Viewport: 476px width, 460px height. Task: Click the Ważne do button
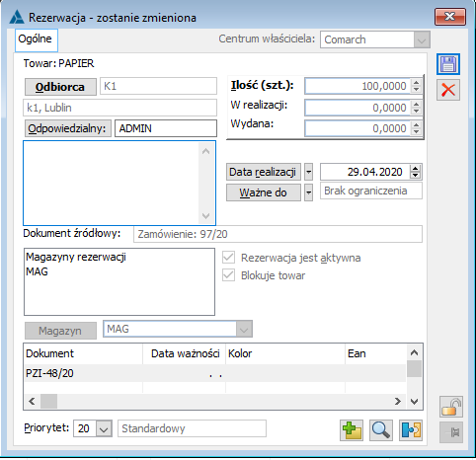click(264, 192)
